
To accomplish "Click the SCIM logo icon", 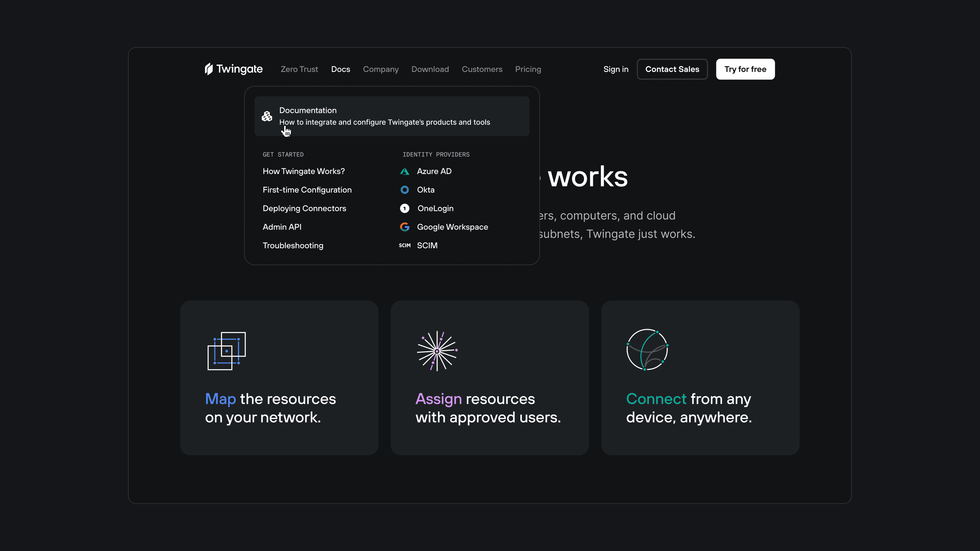I will pos(404,246).
